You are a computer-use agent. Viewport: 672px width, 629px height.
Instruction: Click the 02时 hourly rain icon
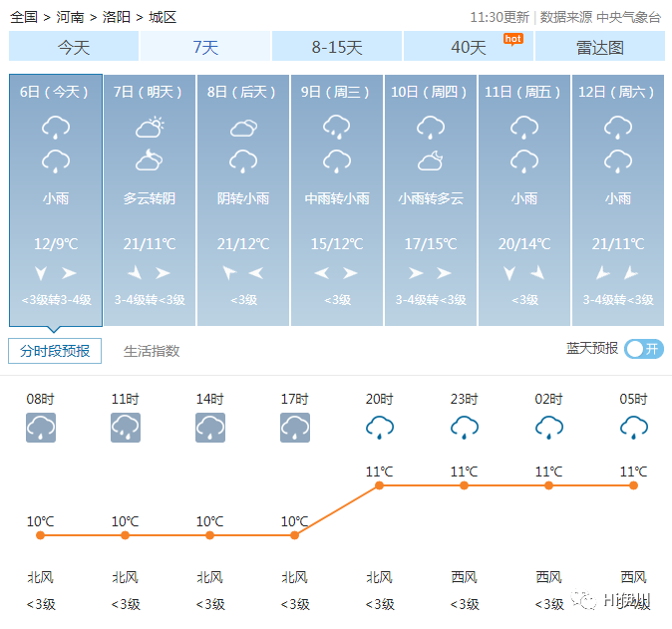click(x=549, y=428)
